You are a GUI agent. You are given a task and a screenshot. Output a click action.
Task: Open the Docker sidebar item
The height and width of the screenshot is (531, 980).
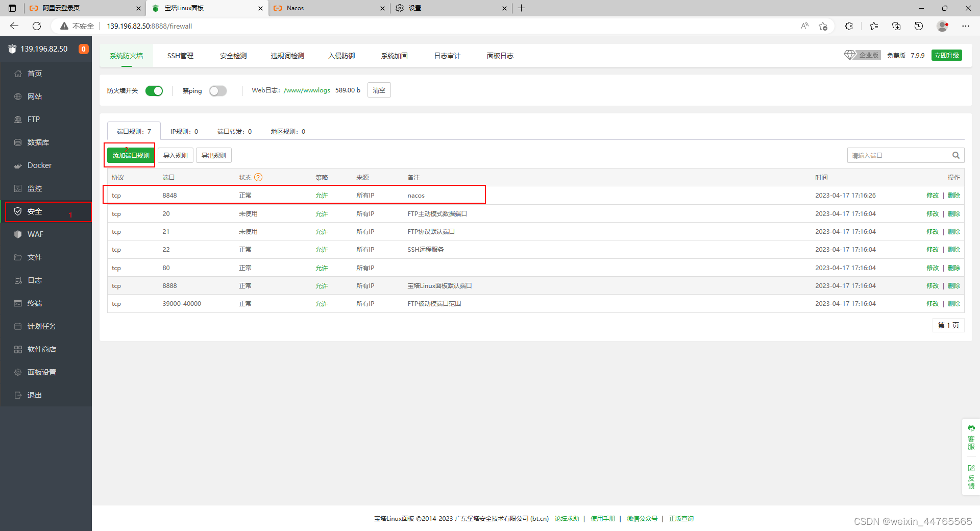(46, 165)
